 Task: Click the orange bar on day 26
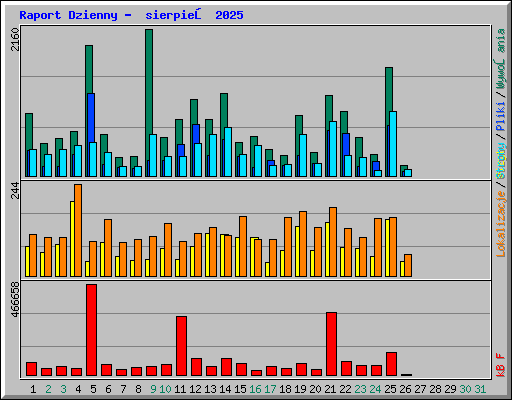408,265
